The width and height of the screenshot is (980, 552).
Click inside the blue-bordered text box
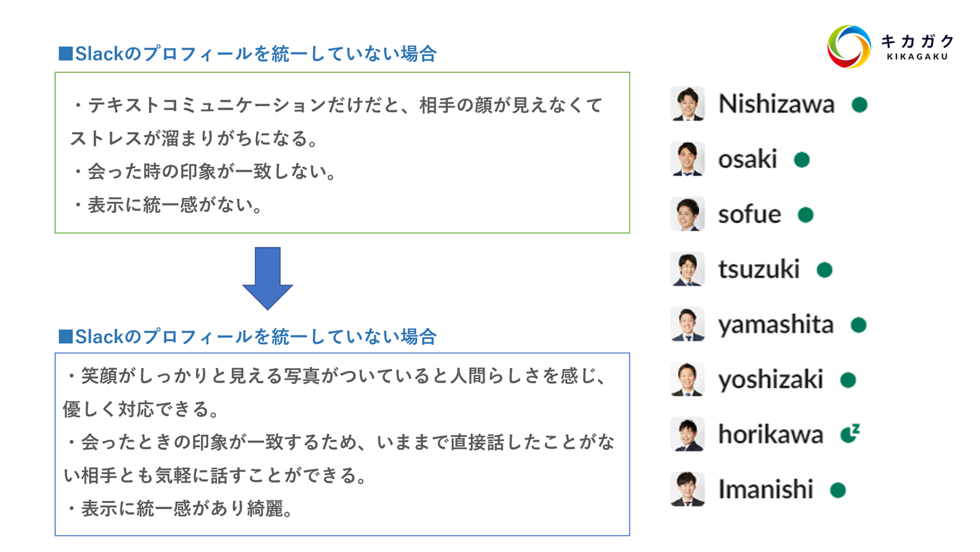click(x=342, y=444)
